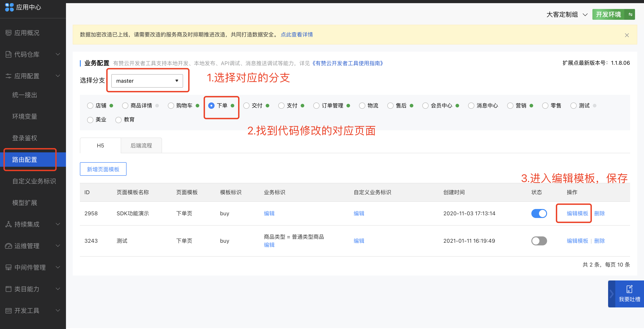644x329 pixels.
Task: Open 应用概况 sidebar icon
Action: coord(9,33)
